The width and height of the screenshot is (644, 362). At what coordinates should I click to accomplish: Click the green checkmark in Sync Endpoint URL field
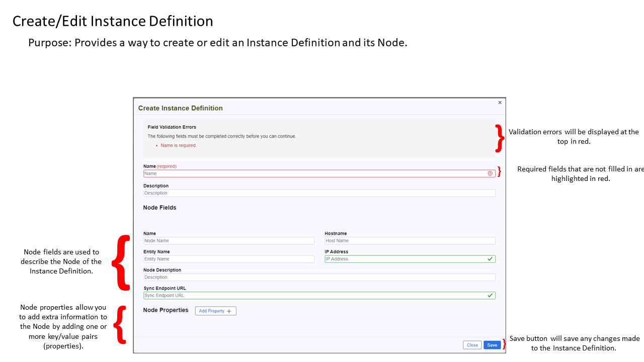490,296
